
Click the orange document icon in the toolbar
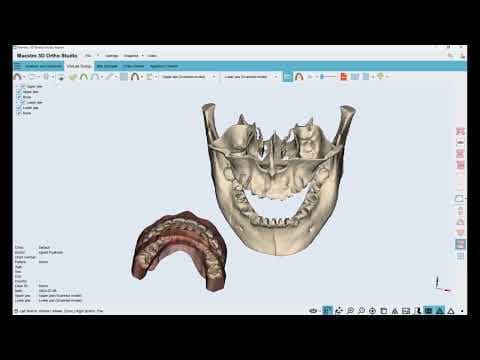coord(343,77)
